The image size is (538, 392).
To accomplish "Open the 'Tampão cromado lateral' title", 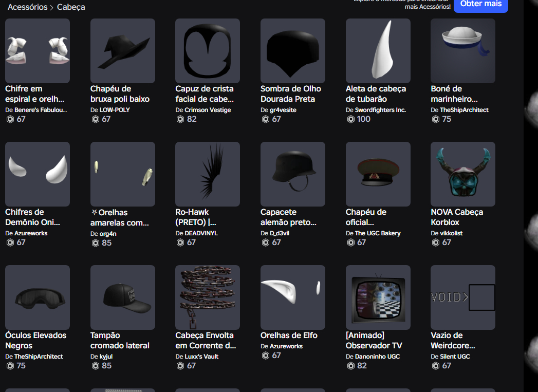I will 120,340.
